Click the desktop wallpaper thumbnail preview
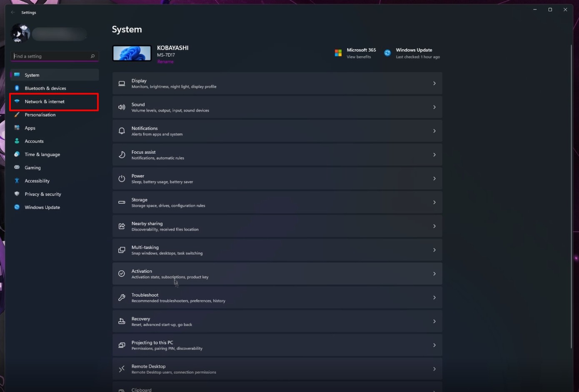This screenshot has width=579, height=392. 132,53
